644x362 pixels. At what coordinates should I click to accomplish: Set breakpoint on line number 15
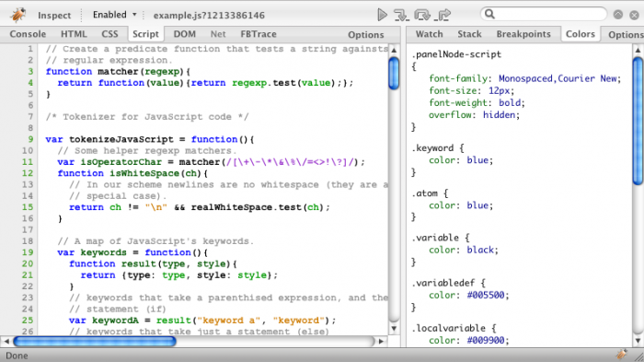tap(28, 207)
